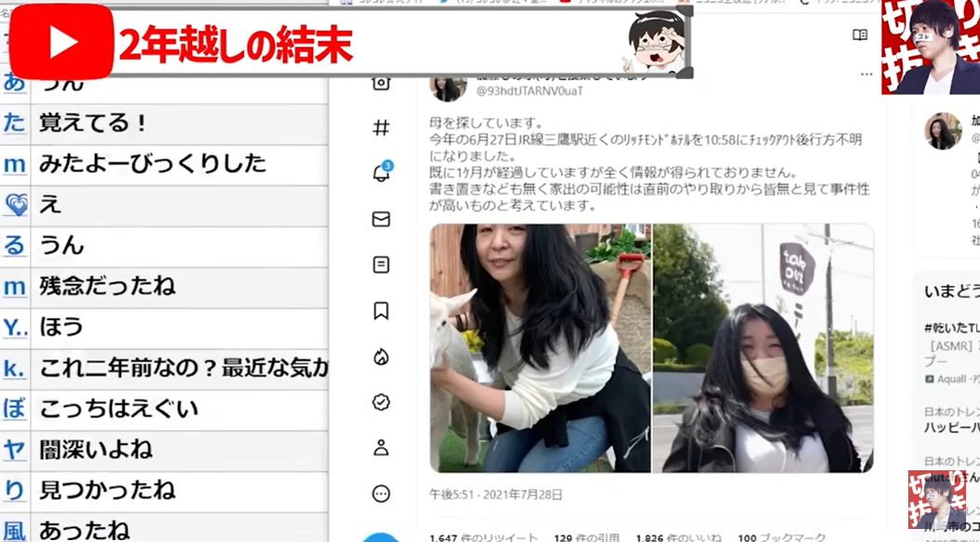Click the tweet author's profile avatar

(447, 88)
